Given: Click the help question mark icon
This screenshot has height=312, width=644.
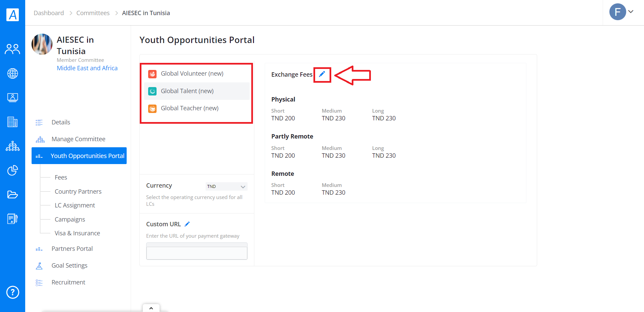Looking at the screenshot, I should 13,292.
